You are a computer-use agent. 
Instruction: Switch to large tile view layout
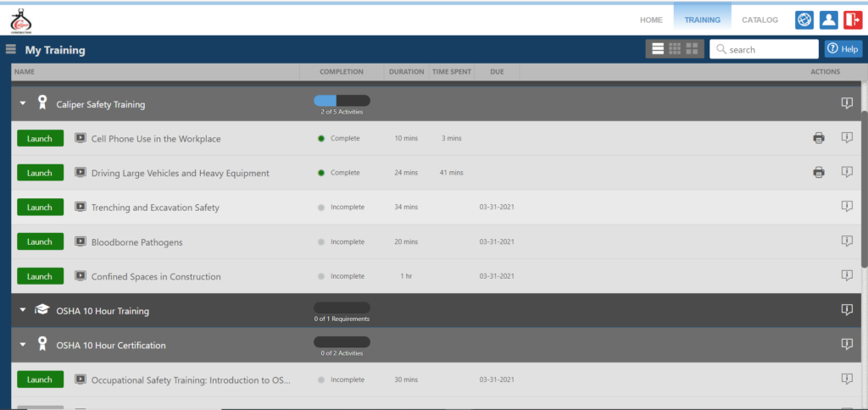[x=692, y=48]
